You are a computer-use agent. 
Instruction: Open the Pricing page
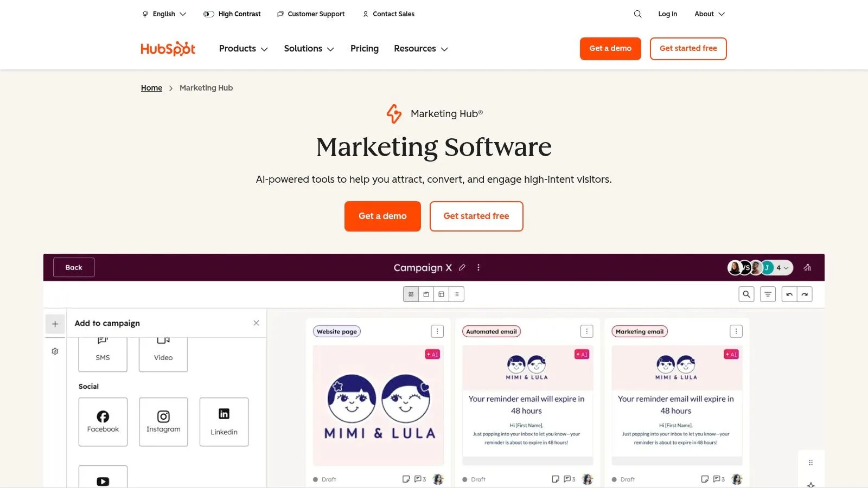(365, 49)
